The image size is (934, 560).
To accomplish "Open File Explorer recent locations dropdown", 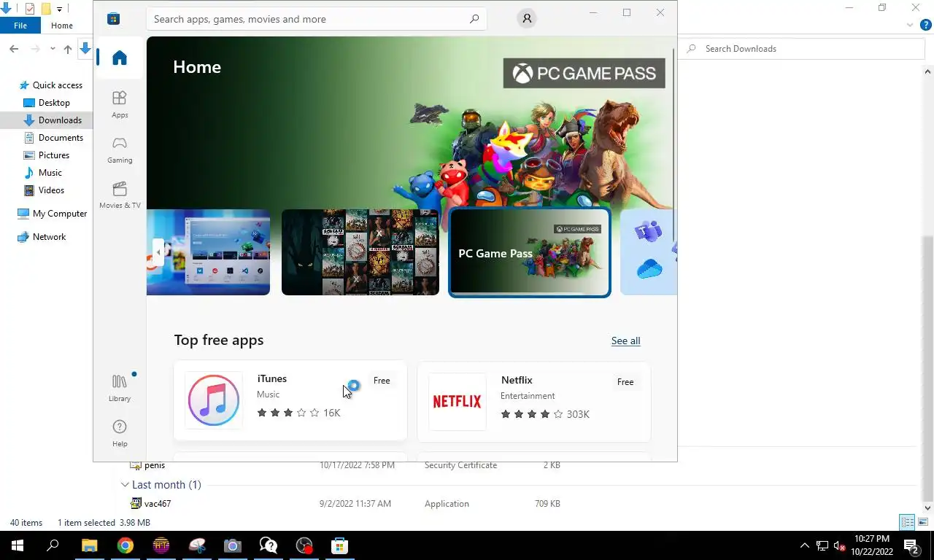I will click(x=53, y=49).
